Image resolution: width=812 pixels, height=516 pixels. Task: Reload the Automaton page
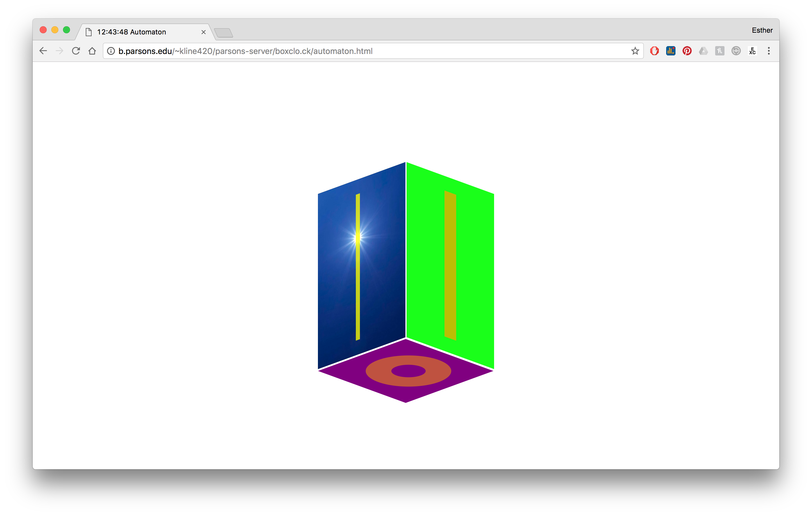(x=76, y=51)
